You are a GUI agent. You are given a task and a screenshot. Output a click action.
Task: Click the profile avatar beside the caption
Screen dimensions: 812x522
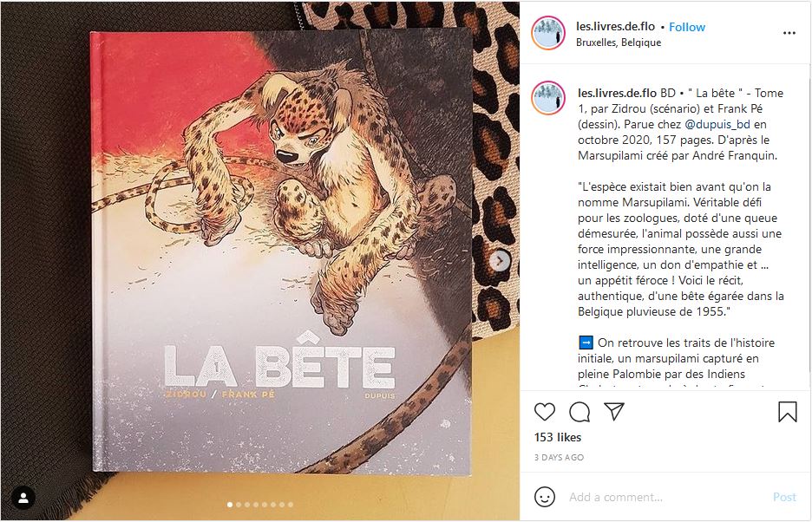point(548,98)
